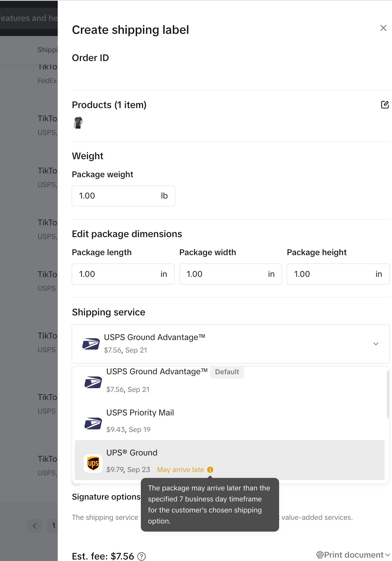Viewport: 392px width, 561px height.
Task: Click the Package width input field
Action: coord(225,274)
